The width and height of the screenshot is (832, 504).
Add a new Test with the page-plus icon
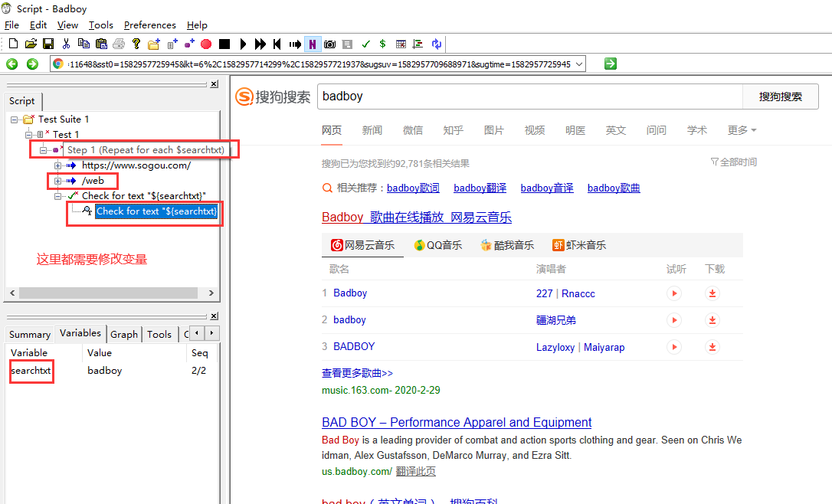pos(172,44)
